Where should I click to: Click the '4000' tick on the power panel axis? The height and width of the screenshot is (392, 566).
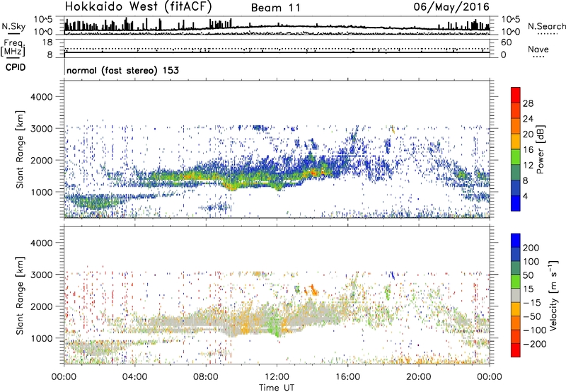tap(42, 97)
